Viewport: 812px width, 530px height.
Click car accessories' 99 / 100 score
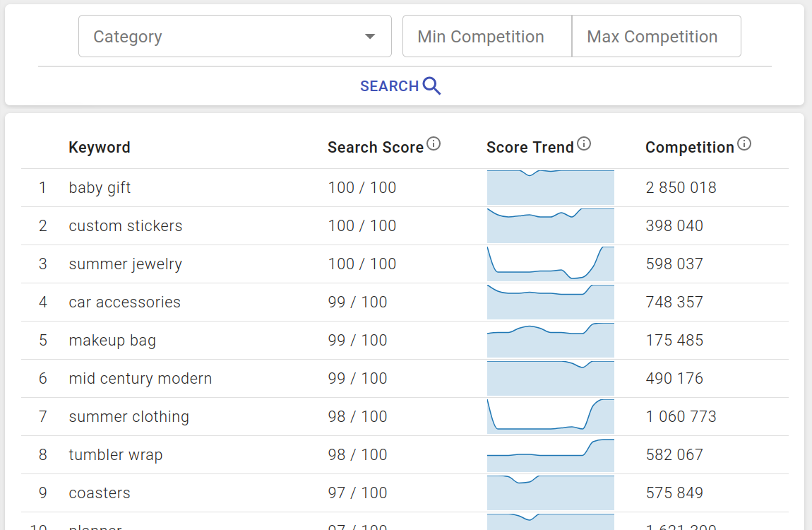pos(357,302)
